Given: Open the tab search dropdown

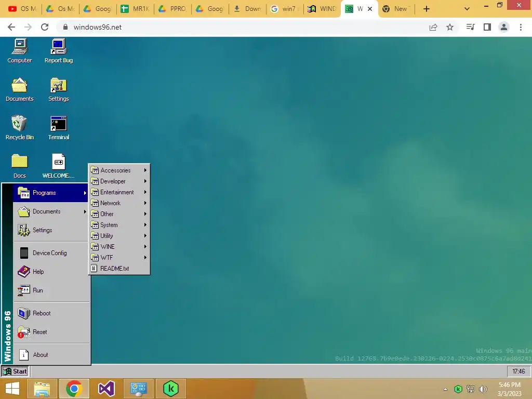Looking at the screenshot, I should click(x=467, y=9).
